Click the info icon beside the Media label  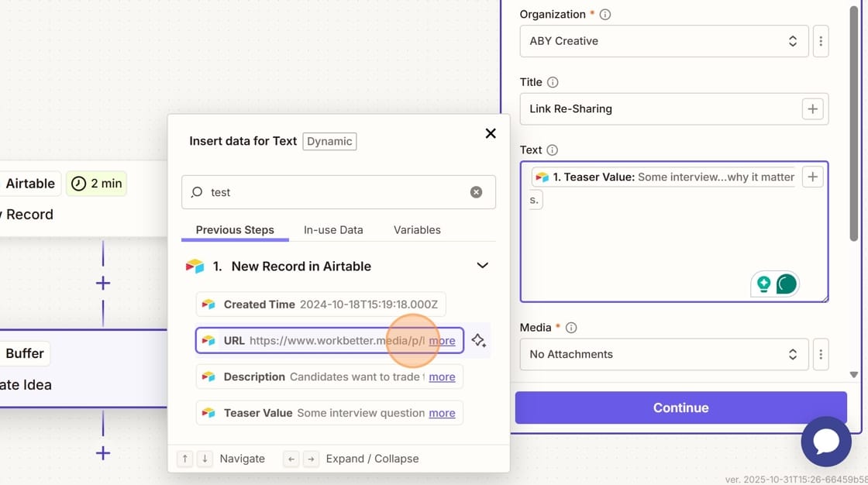tap(571, 327)
